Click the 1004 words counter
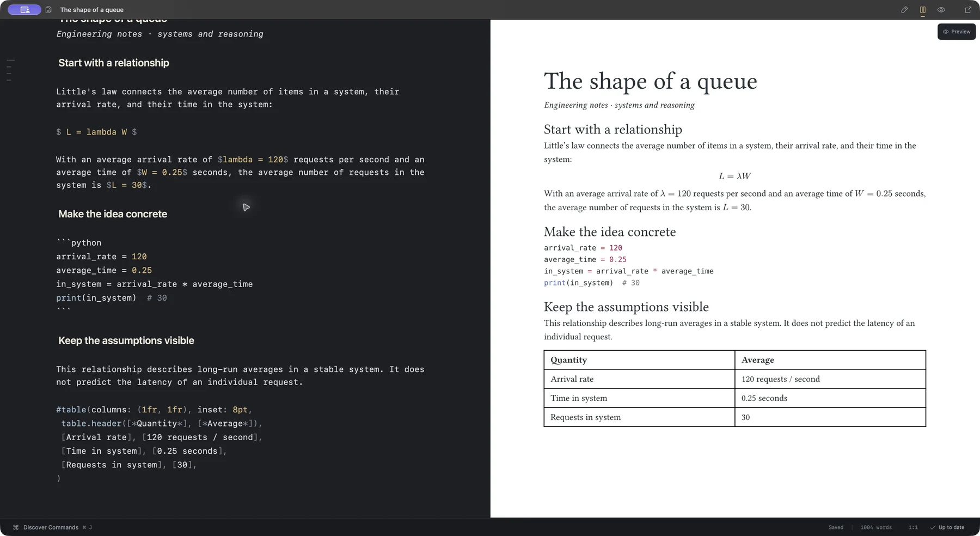Viewport: 980px width, 536px height. tap(876, 527)
